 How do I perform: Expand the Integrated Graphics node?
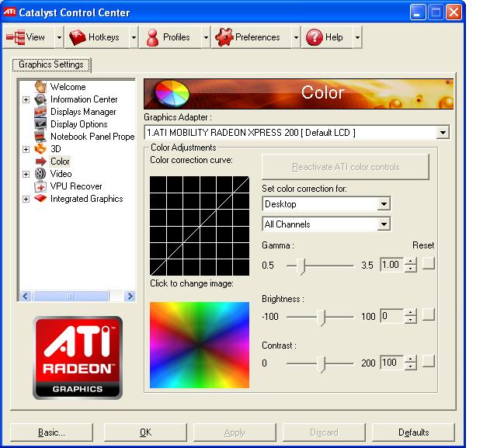pos(26,199)
